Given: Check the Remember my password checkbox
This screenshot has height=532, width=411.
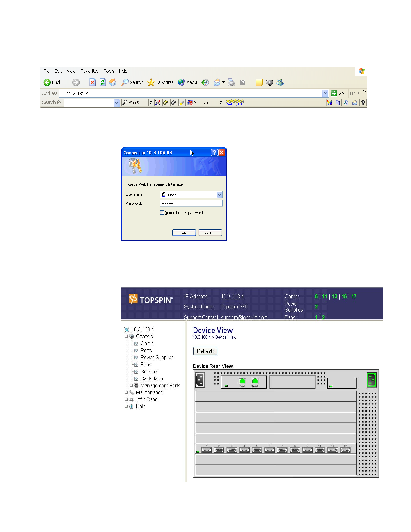Looking at the screenshot, I should coord(162,212).
